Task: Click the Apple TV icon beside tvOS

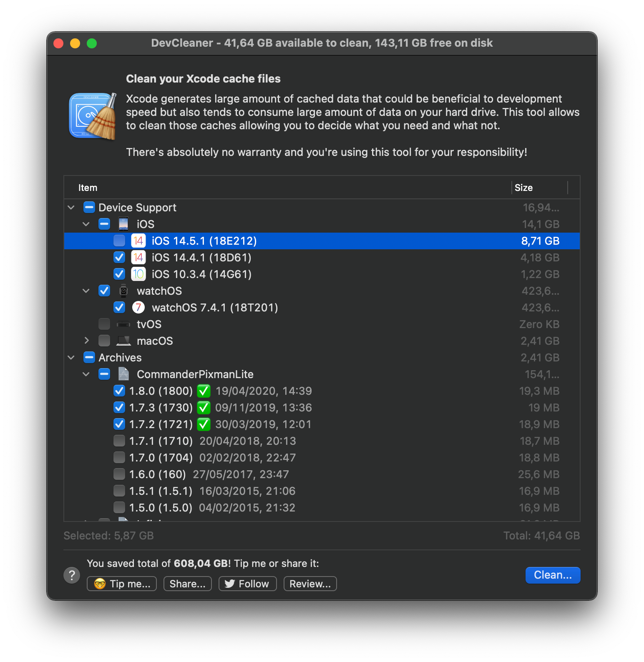Action: point(123,324)
